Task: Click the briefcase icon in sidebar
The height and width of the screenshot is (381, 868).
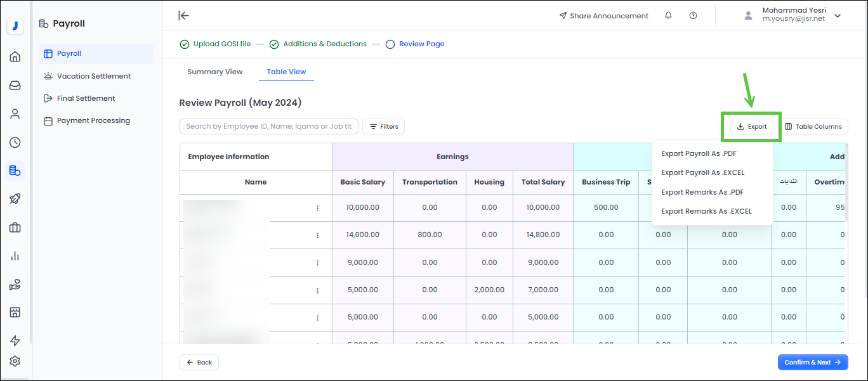Action: [x=15, y=228]
